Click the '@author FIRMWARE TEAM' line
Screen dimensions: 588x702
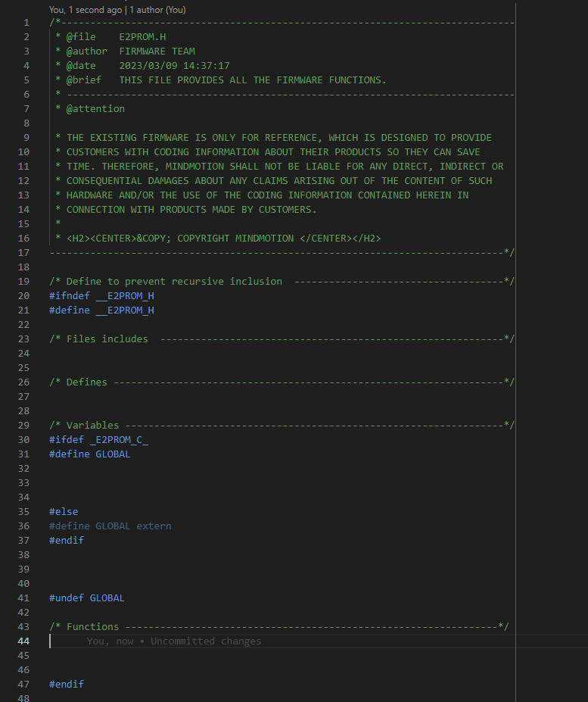[126, 51]
